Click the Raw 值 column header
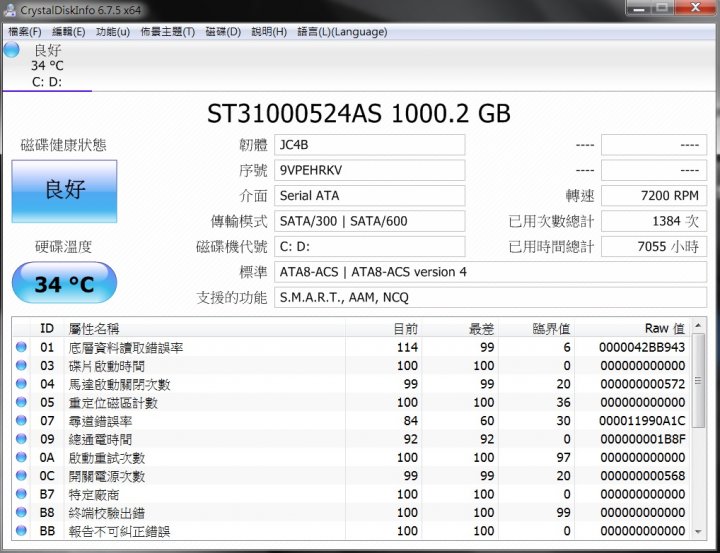 (632, 328)
